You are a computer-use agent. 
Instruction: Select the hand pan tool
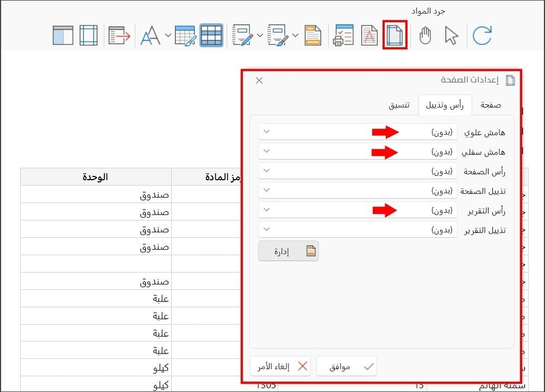click(425, 35)
